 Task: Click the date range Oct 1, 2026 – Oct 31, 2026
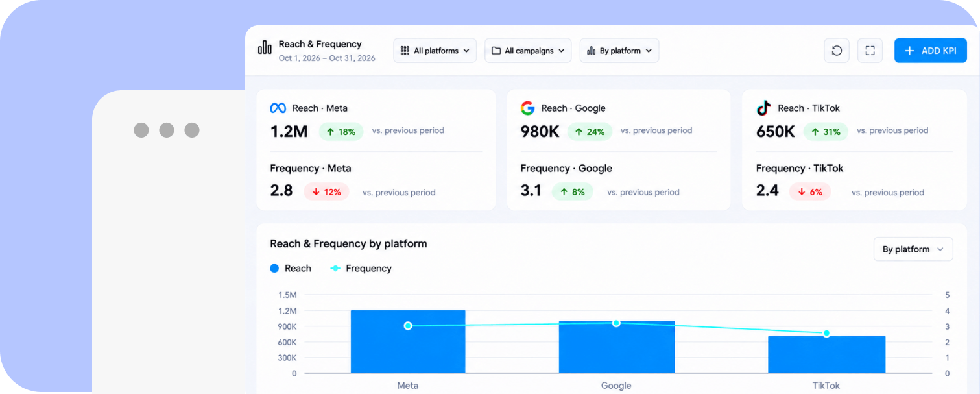point(327,58)
